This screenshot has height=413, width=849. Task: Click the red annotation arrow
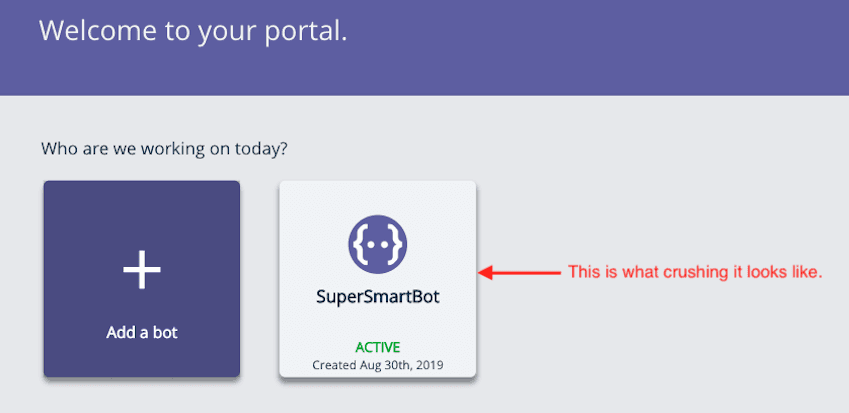520,272
